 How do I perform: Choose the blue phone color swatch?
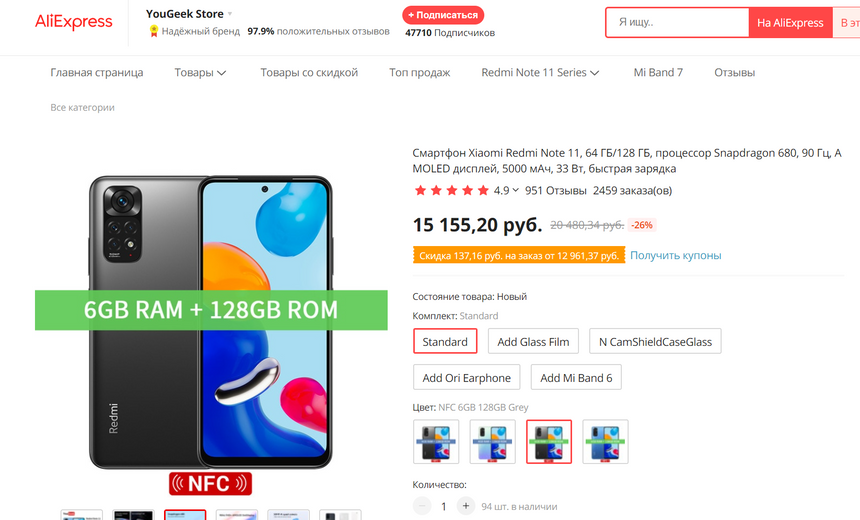[606, 442]
